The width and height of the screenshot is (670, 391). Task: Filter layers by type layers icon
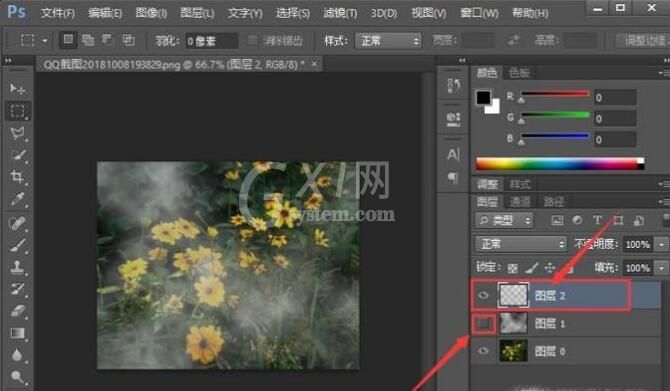pos(597,220)
